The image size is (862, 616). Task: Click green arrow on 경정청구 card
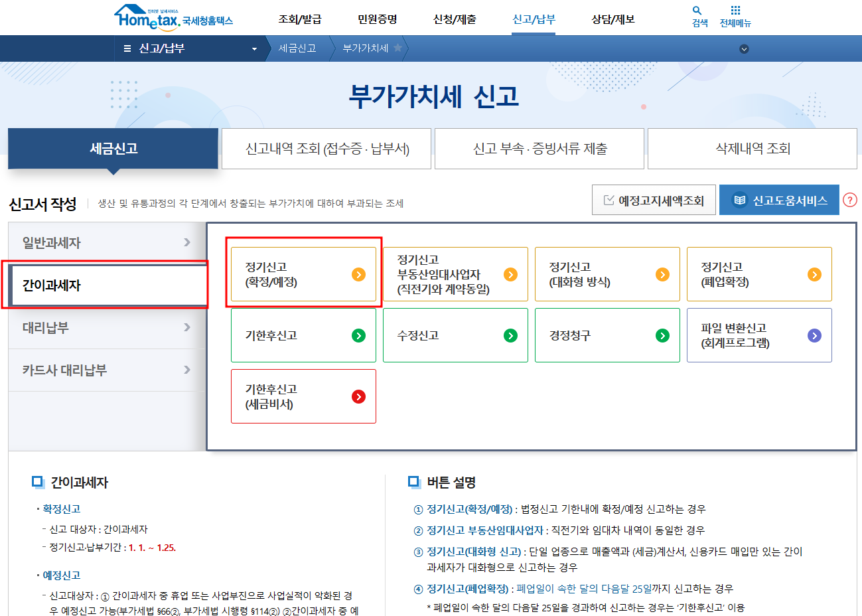662,335
